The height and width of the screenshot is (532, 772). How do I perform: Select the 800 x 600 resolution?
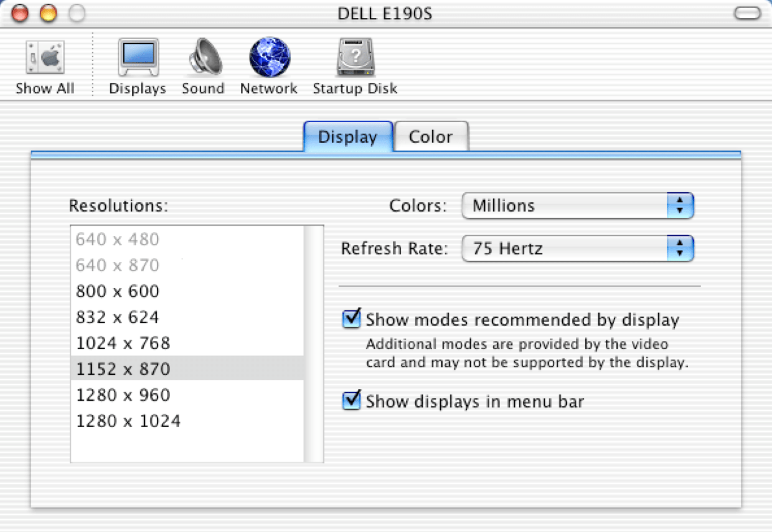coord(187,291)
